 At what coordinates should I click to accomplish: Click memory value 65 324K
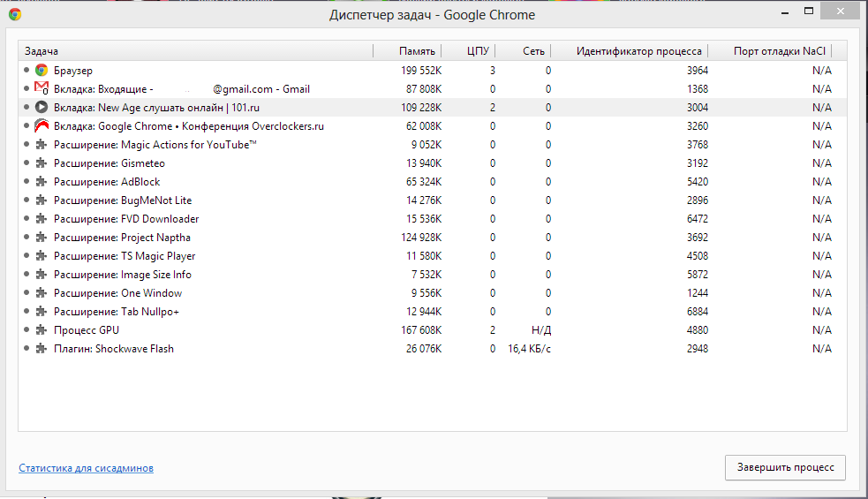tap(424, 182)
